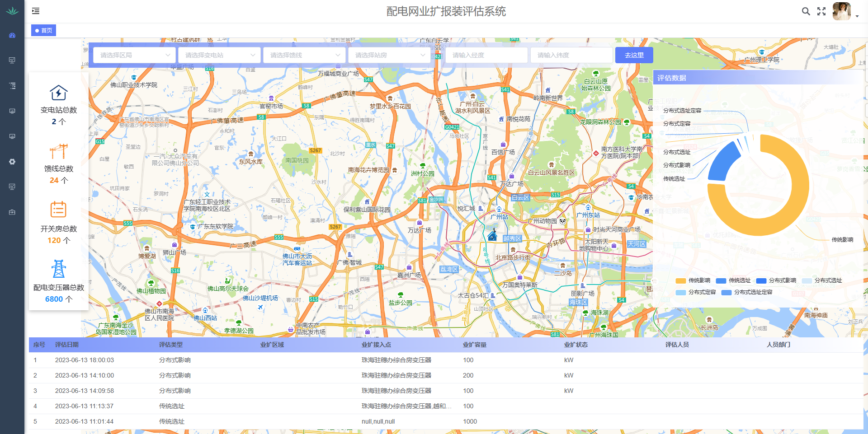868x434 pixels.
Task: Click the 去这里 button
Action: pyautogui.click(x=634, y=55)
